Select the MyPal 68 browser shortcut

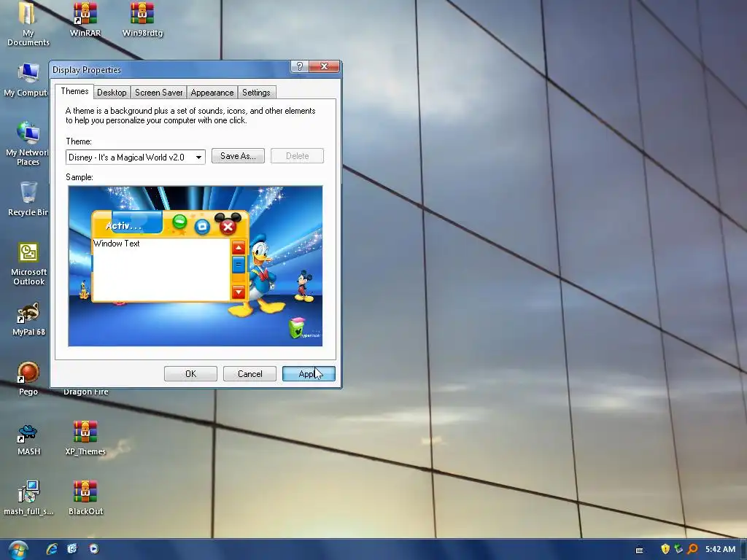click(x=28, y=319)
